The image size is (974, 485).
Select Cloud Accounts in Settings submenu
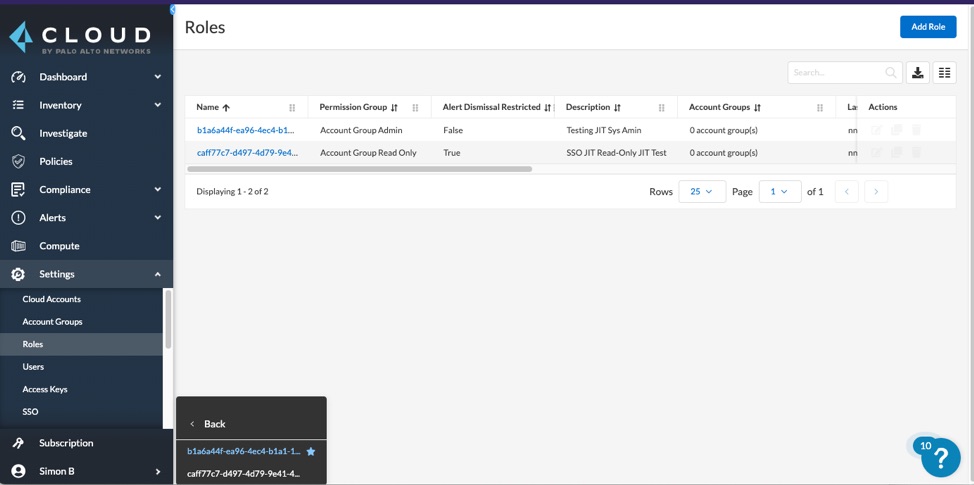(52, 299)
